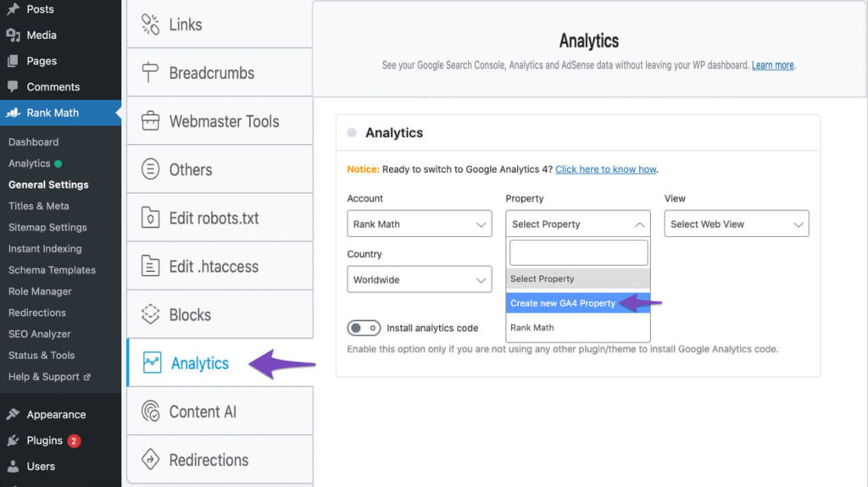Open the Links settings tab
Image resolution: width=868 pixels, height=487 pixels.
220,25
